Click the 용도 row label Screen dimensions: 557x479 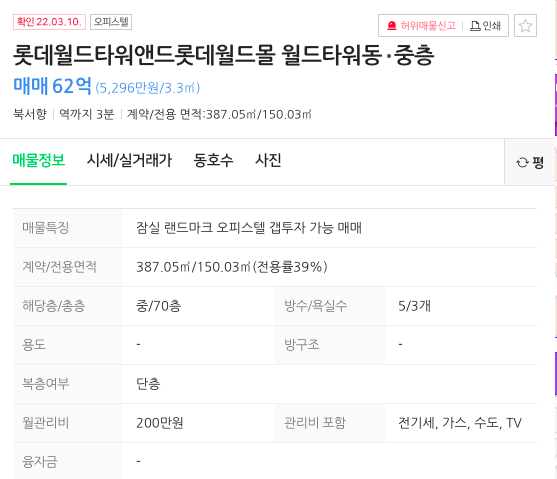(34, 345)
